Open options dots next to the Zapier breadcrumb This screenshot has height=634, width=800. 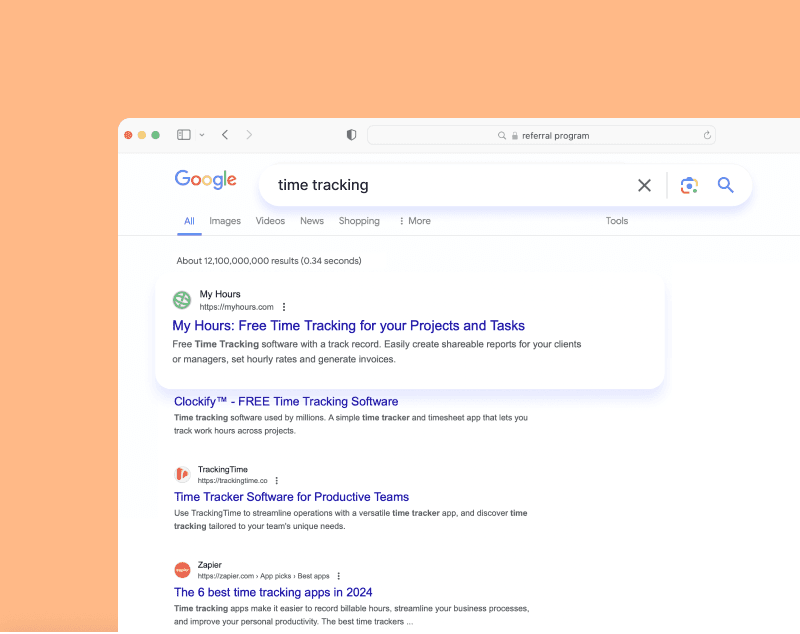[338, 576]
